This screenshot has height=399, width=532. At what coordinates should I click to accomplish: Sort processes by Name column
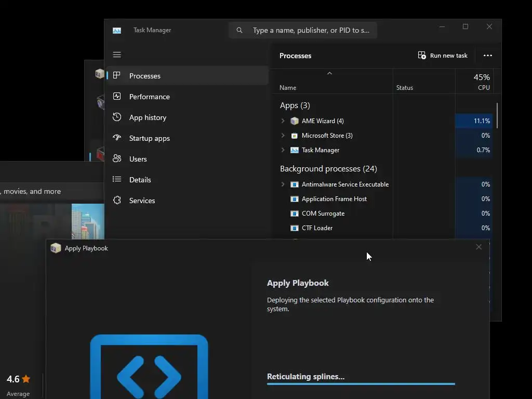(288, 87)
